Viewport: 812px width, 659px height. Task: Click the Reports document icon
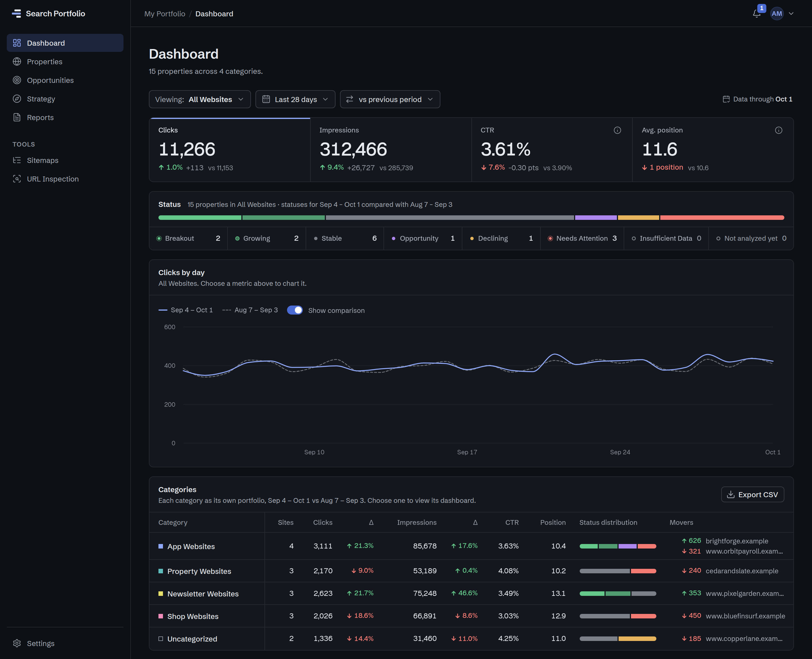point(17,117)
